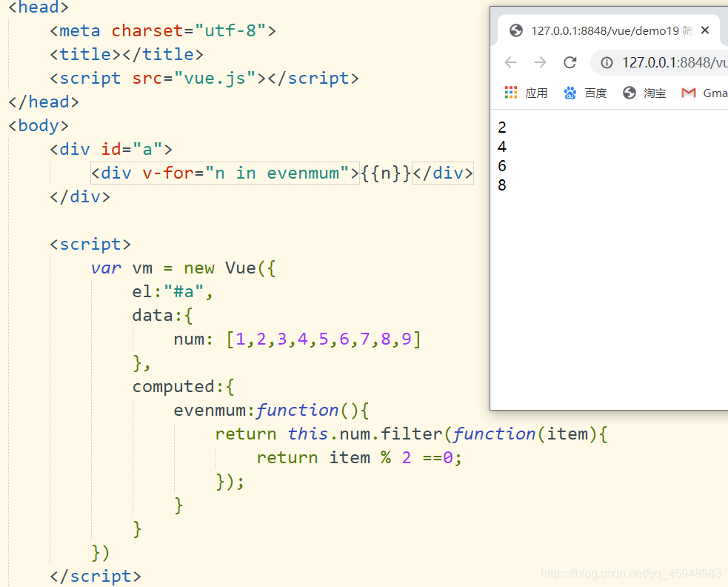Viewport: 728px width, 587px height.
Task: Click the data:{ line
Action: coord(162,316)
